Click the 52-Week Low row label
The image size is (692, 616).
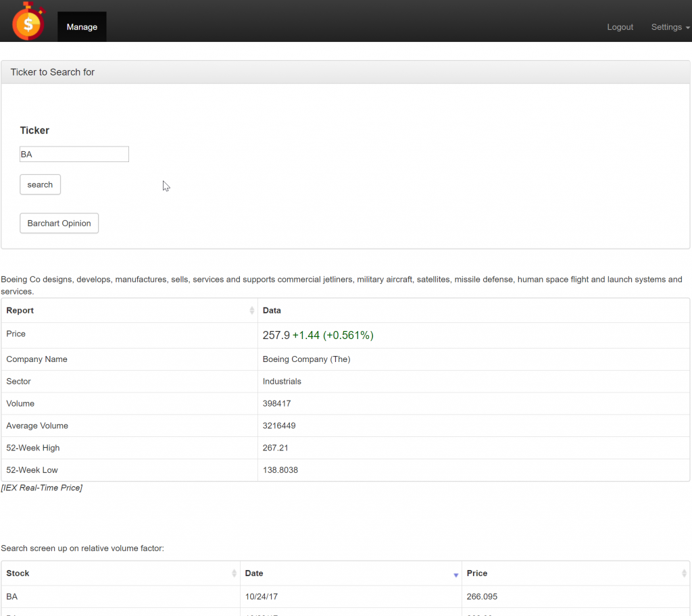tap(32, 470)
